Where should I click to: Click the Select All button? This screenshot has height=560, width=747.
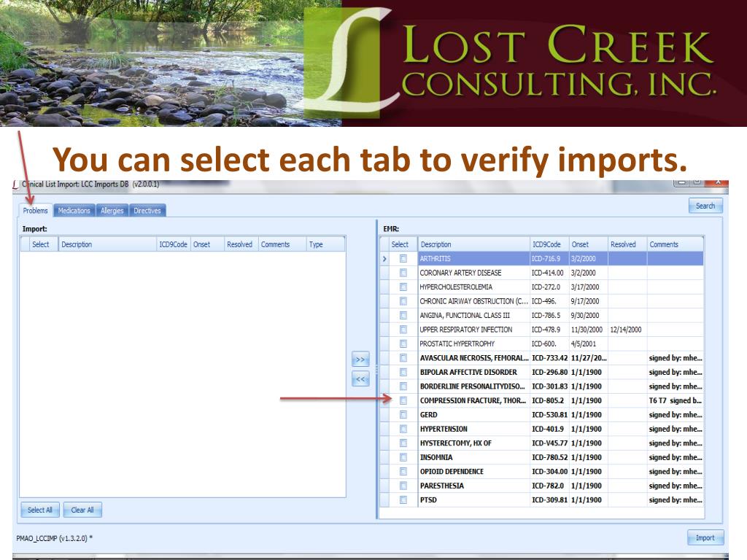pos(40,510)
